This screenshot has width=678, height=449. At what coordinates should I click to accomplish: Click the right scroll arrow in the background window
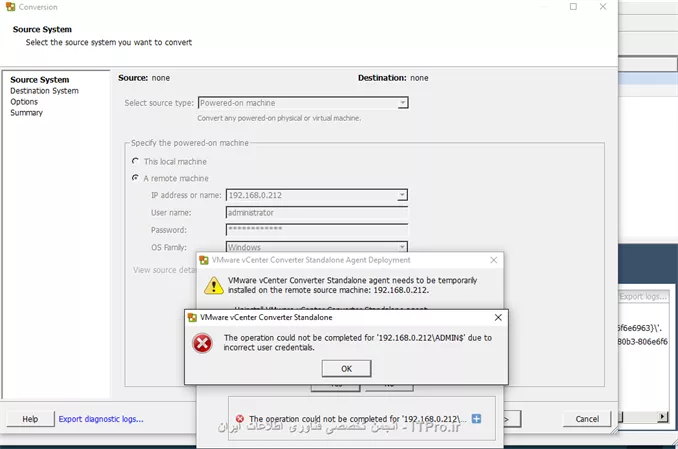(662, 417)
